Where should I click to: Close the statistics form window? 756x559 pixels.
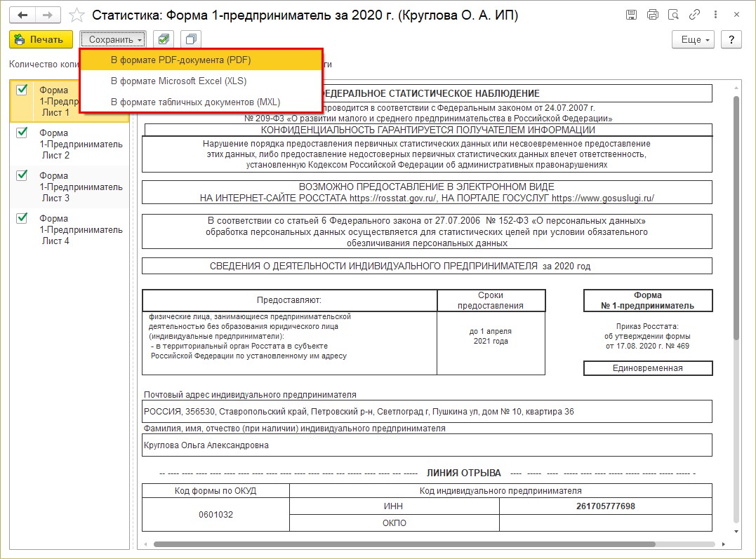coord(736,15)
